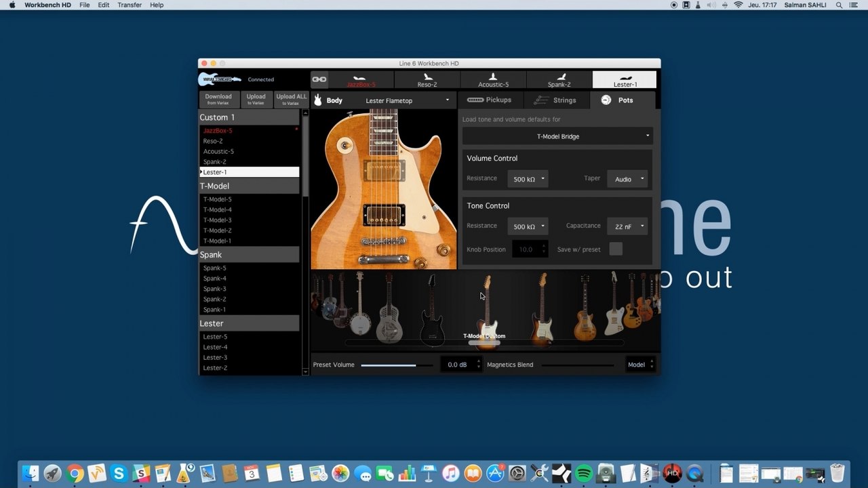Click Upload to Variax button
This screenshot has width=868, height=488.
pos(256,100)
